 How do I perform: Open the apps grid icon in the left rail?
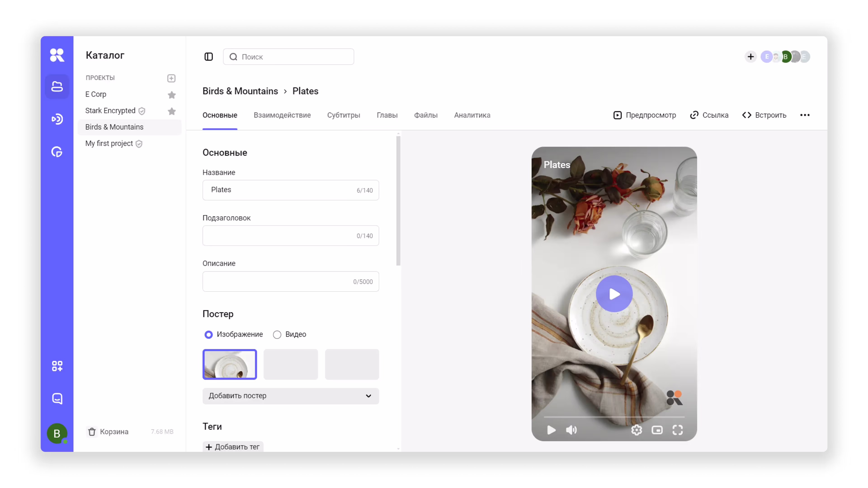[x=57, y=366]
